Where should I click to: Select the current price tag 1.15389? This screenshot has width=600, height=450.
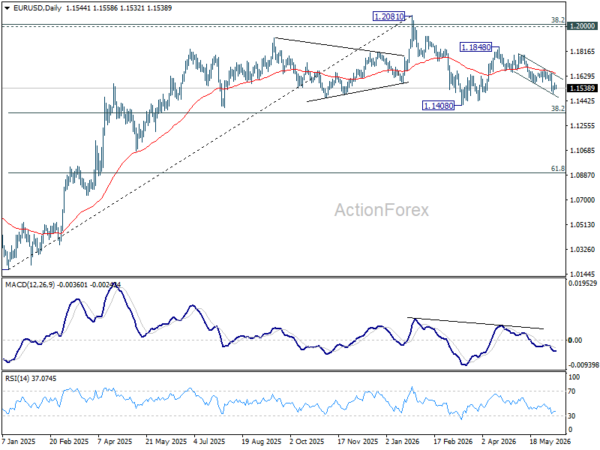(x=582, y=88)
